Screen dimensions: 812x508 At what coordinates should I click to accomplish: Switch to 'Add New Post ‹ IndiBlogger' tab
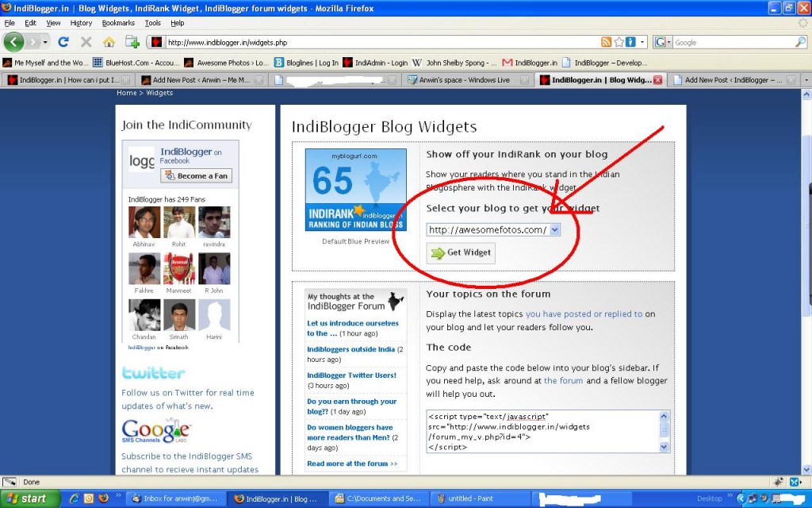(x=733, y=80)
